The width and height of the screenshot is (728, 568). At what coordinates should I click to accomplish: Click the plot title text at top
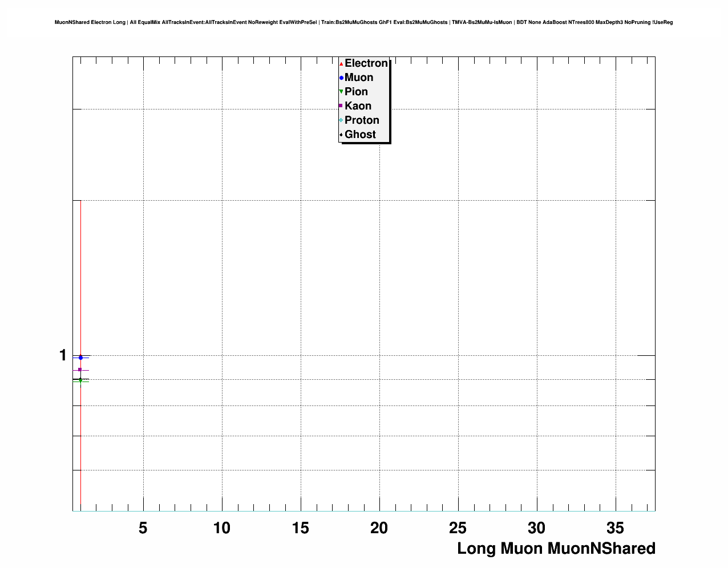coord(363,22)
